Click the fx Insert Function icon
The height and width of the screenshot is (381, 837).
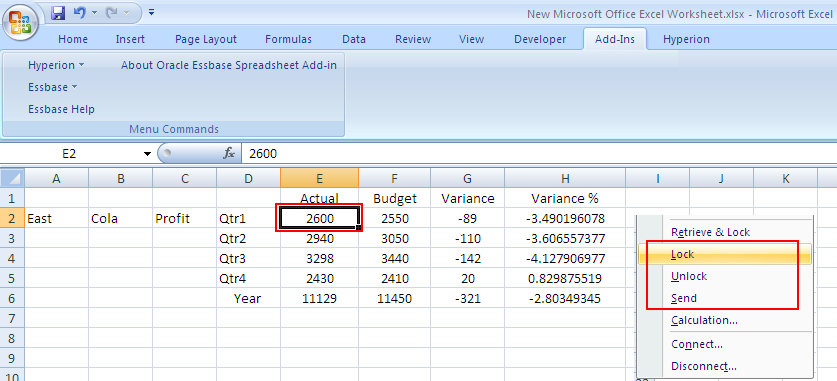point(229,154)
